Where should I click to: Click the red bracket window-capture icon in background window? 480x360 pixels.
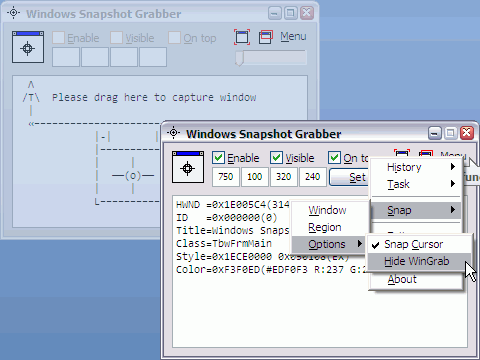[x=242, y=37]
